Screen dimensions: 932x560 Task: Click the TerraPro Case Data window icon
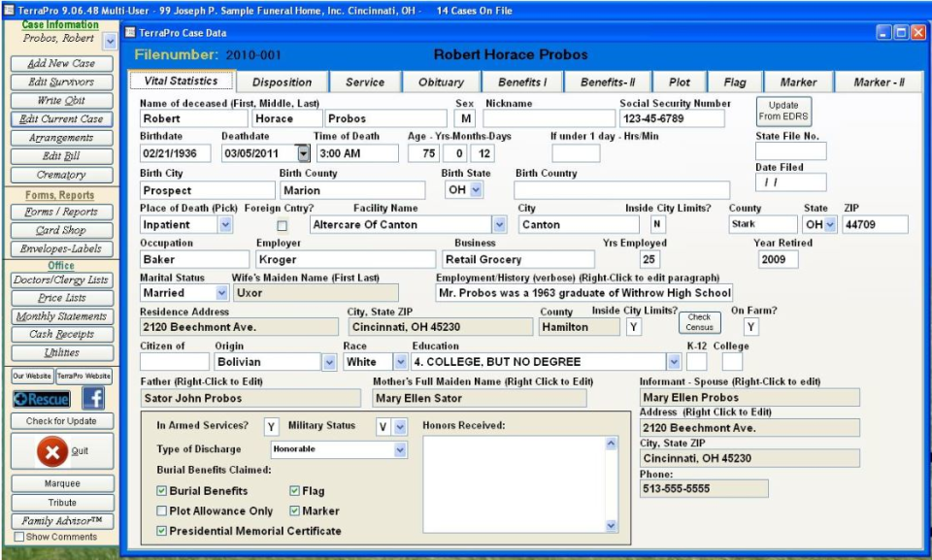tap(130, 33)
